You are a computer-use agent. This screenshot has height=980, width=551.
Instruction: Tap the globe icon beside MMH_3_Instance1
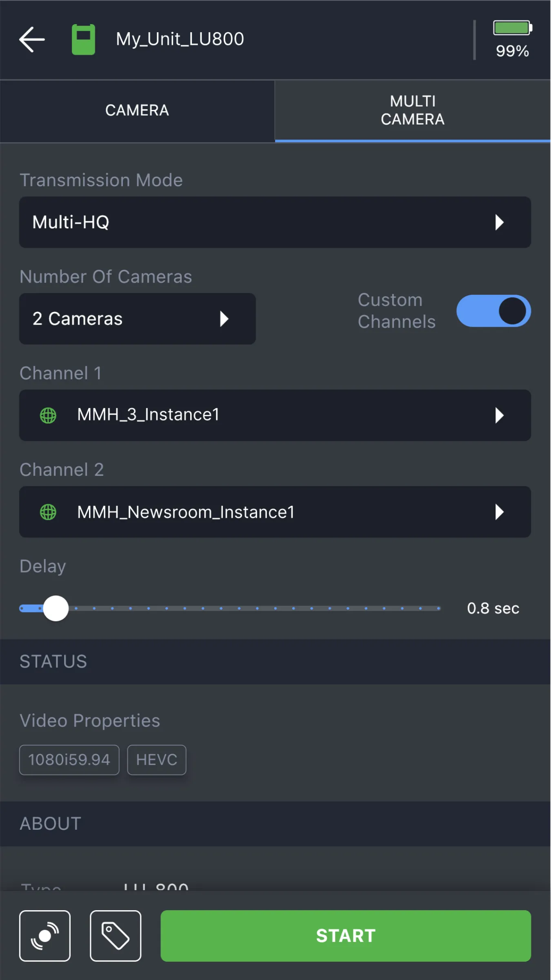[48, 415]
